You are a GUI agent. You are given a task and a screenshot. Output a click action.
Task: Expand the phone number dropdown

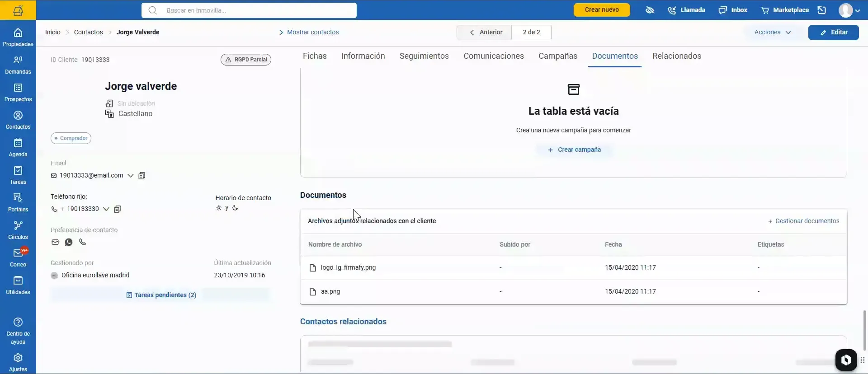[106, 209]
